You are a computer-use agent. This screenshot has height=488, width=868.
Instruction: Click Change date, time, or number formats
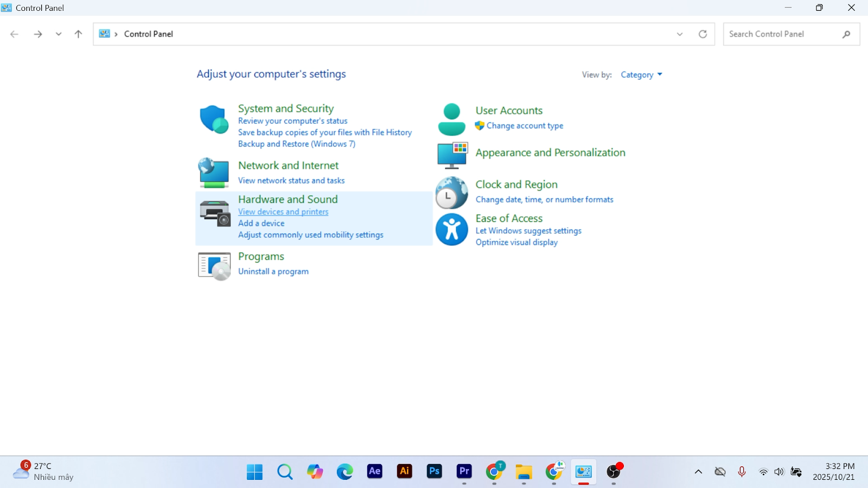tap(544, 200)
